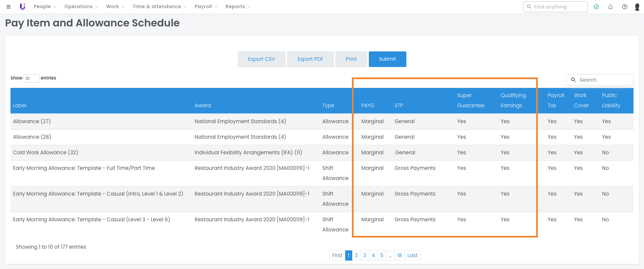Expand the People menu
The image size is (644, 269).
click(x=45, y=6)
